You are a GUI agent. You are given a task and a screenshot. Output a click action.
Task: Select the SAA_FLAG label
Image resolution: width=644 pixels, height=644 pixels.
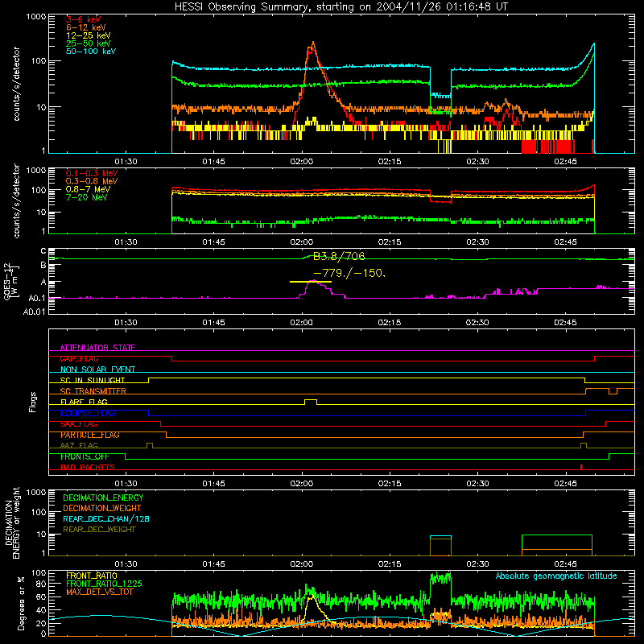(x=79, y=424)
